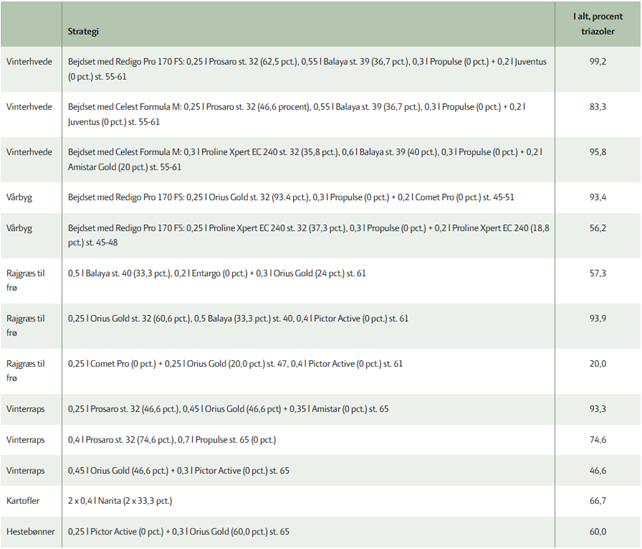Select the Vinterraps label in the 46,6 row
642x549 pixels.
click(25, 471)
